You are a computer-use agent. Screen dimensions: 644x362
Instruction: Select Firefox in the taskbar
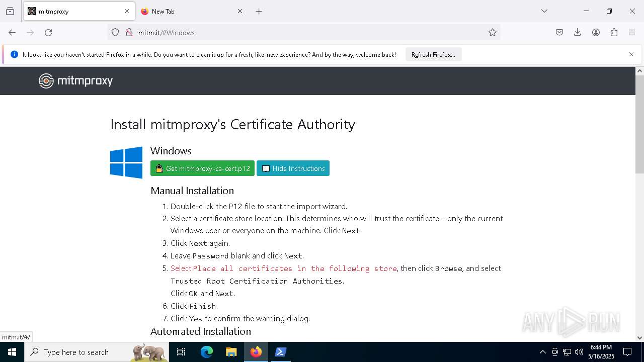coord(256,352)
